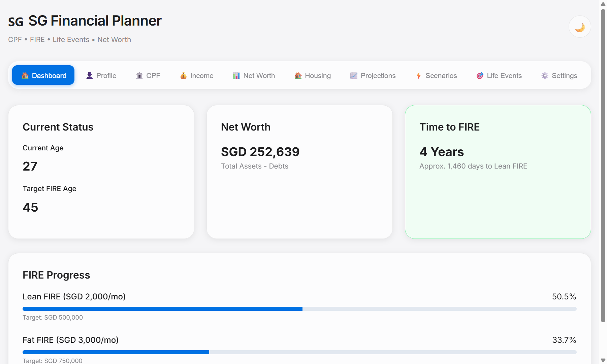607x364 pixels.
Task: Switch to the Scenarios tab
Action: pyautogui.click(x=436, y=75)
